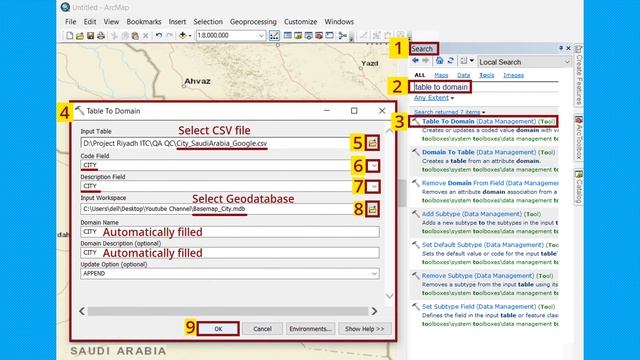Image resolution: width=640 pixels, height=360 pixels.
Task: Browse for Input Table folder icon
Action: [x=372, y=143]
